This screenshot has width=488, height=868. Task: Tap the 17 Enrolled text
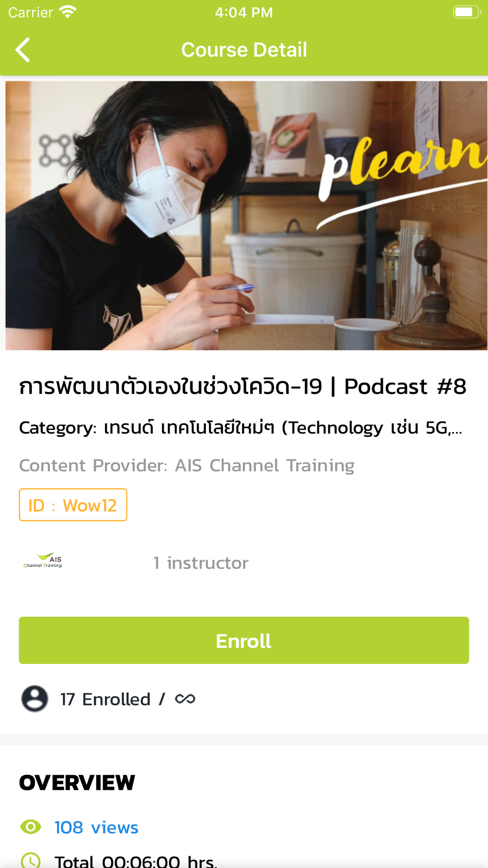coord(105,699)
